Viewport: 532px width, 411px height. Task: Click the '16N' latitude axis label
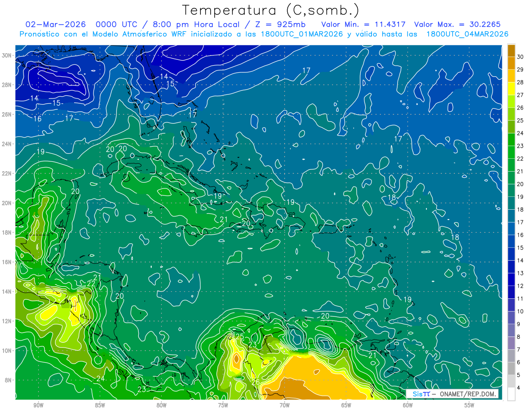7,262
